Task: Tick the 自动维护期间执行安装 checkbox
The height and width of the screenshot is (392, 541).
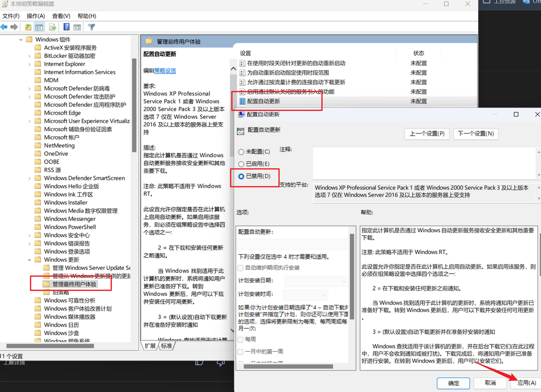Action: [x=240, y=268]
